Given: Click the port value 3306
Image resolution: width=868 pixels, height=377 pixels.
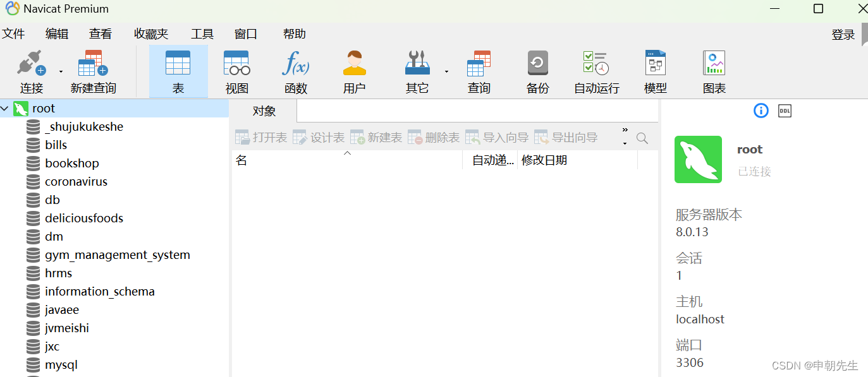Looking at the screenshot, I should [x=690, y=362].
